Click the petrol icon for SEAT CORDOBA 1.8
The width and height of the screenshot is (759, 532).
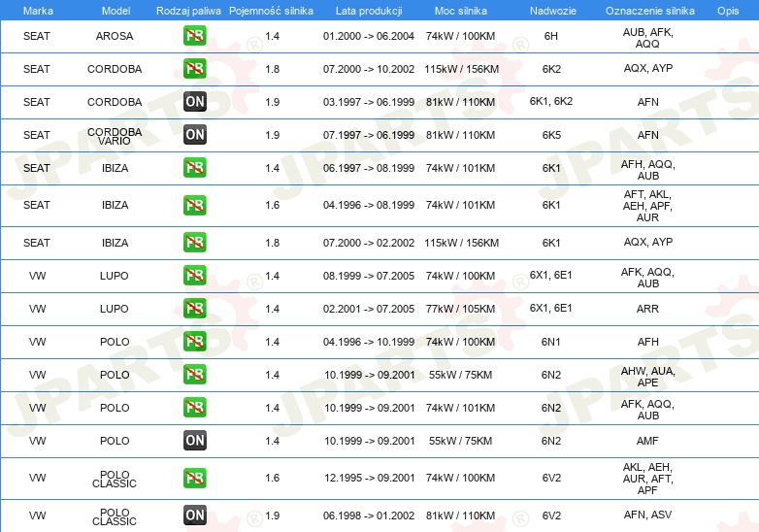click(194, 69)
